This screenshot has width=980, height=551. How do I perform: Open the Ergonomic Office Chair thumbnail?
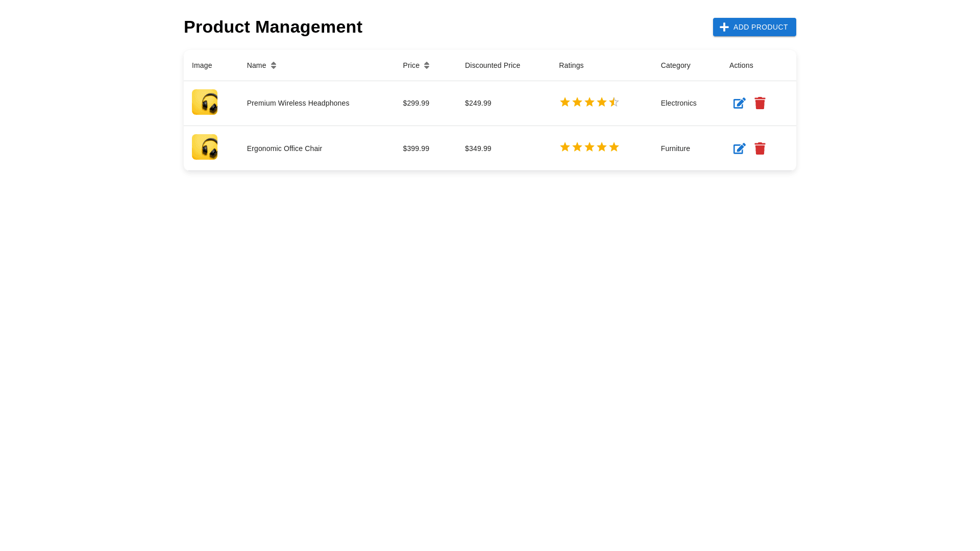click(x=205, y=147)
